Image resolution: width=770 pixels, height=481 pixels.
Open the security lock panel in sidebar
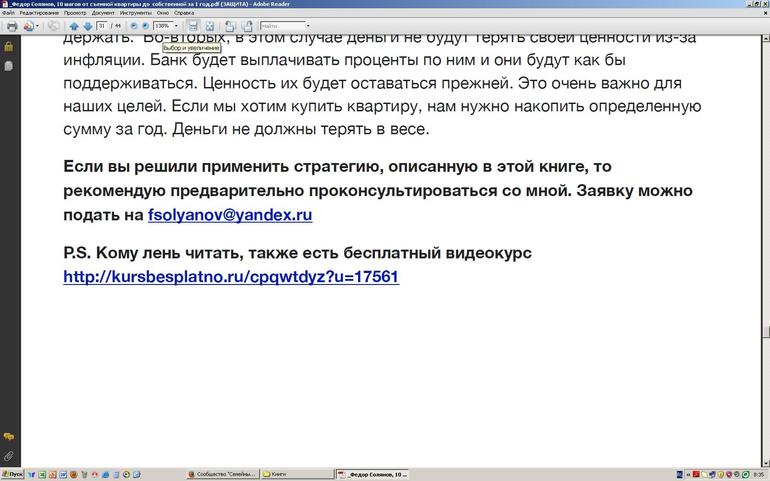coord(8,46)
